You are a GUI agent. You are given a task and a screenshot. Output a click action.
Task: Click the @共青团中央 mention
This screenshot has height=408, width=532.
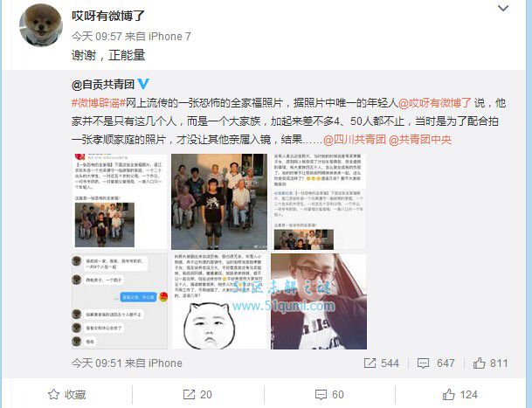tap(420, 140)
